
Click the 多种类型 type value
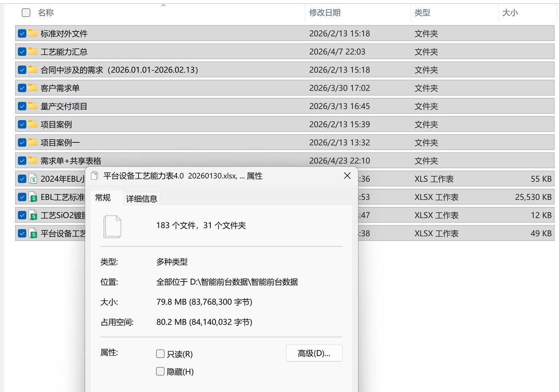[172, 262]
